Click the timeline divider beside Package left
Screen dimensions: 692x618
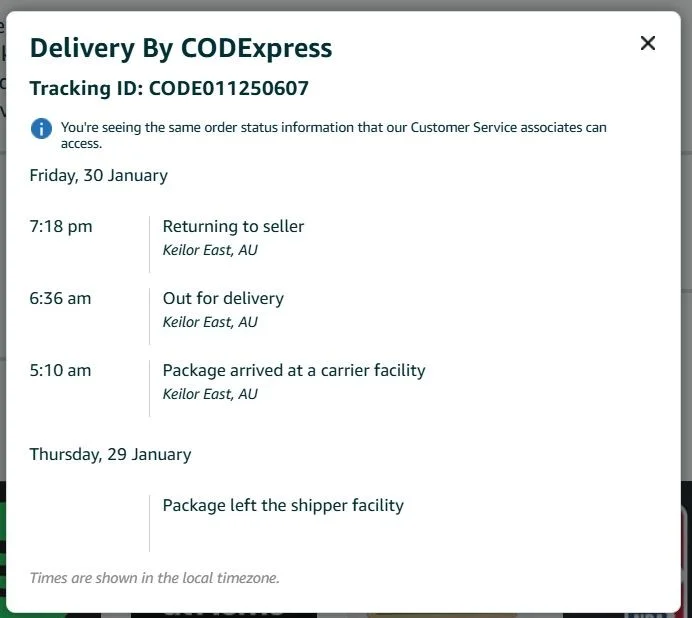click(x=150, y=523)
